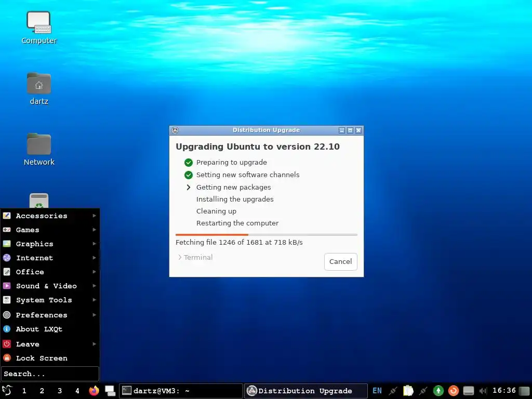Screen dimensions: 532x399
Task: Click the Sound & Video play icon
Action: (x=7, y=286)
